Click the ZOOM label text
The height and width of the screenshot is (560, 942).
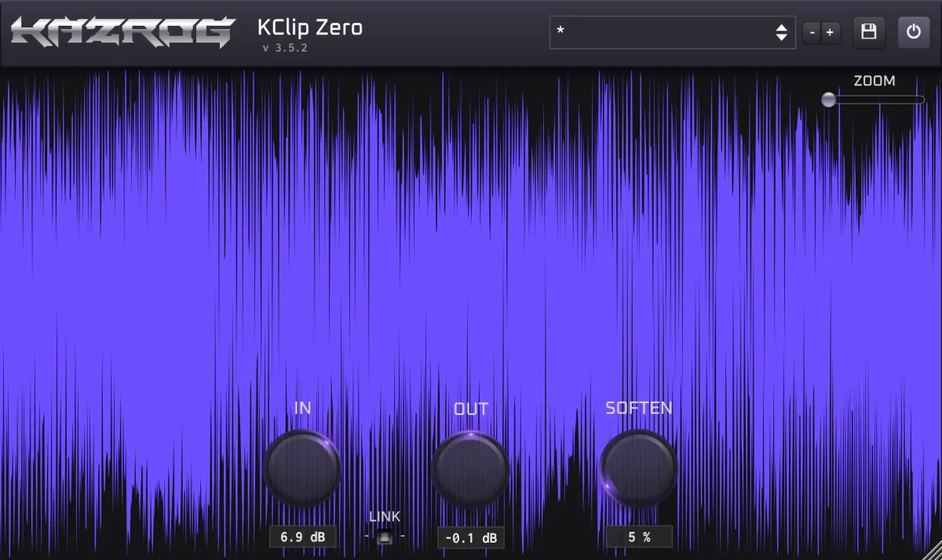(x=874, y=81)
